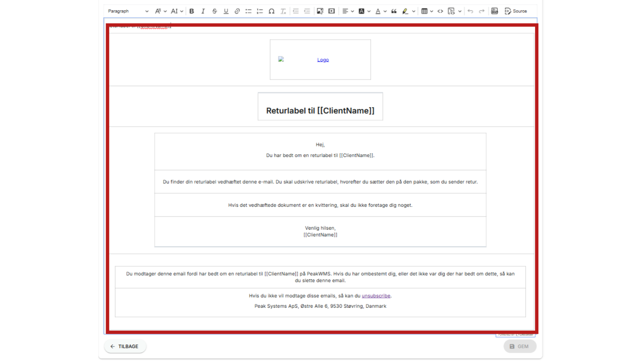
Task: Click the heading Returlabel til [[ClientName]]
Action: point(320,111)
